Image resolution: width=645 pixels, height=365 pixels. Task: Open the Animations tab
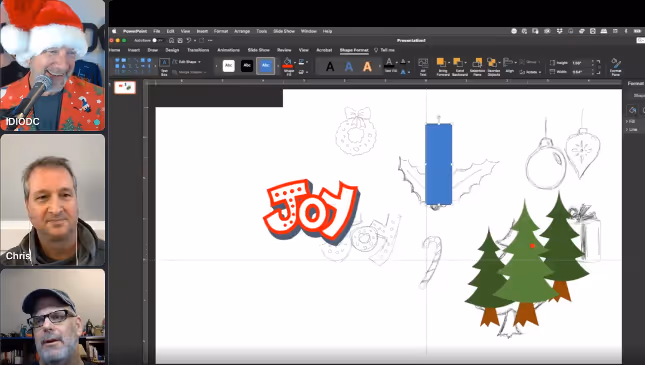228,50
